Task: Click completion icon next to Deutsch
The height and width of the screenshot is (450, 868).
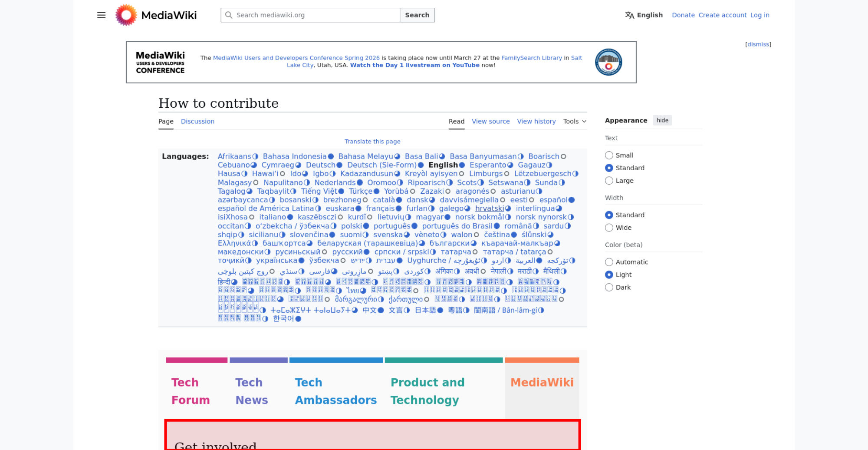Action: tap(339, 165)
